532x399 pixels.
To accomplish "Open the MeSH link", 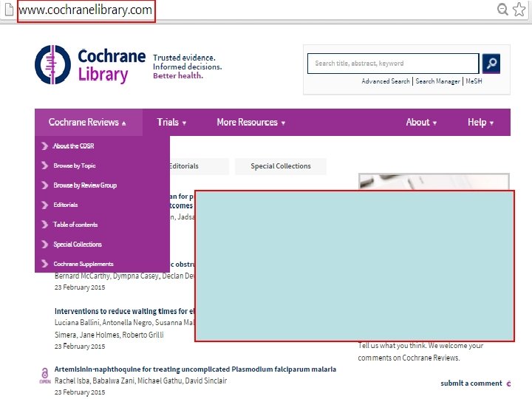I will (474, 81).
